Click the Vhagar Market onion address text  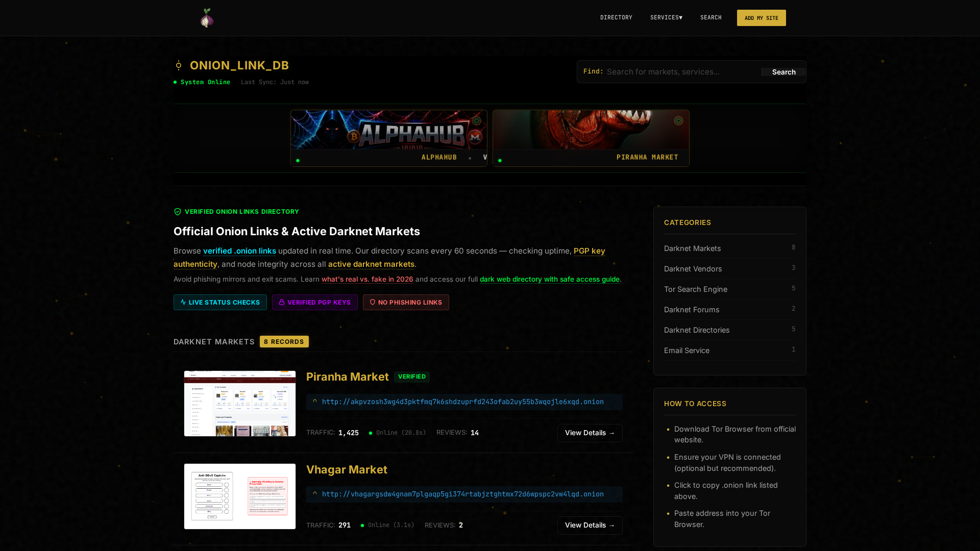pos(463,494)
